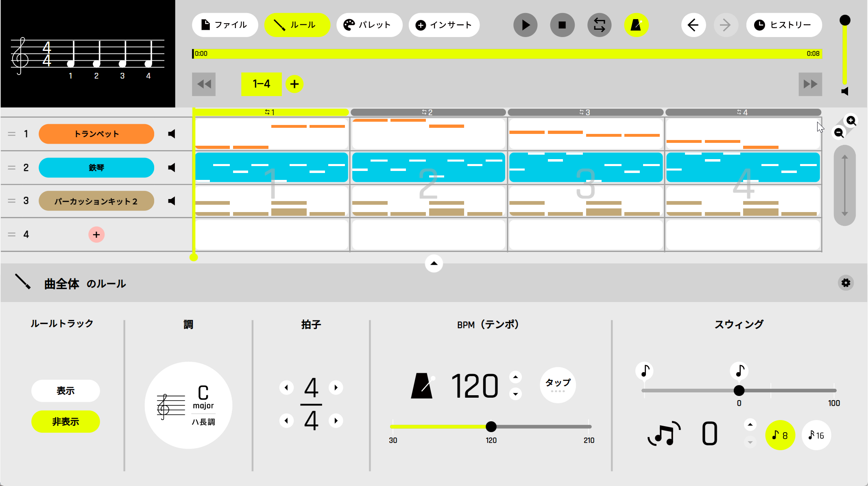Click the vertical track scroll control
Viewport: 868px width, 486px height.
point(845,186)
